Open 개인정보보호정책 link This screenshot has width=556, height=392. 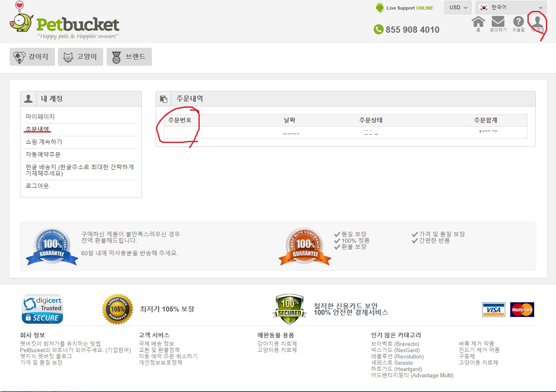(x=161, y=363)
